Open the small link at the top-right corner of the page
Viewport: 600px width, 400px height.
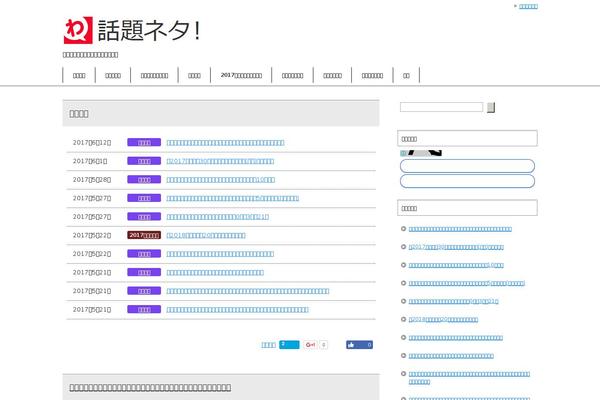coord(528,6)
